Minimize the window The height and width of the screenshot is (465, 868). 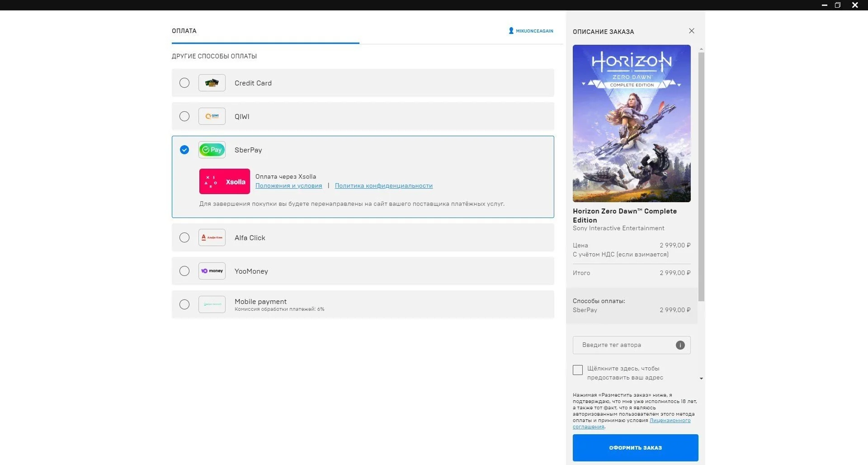coord(824,5)
